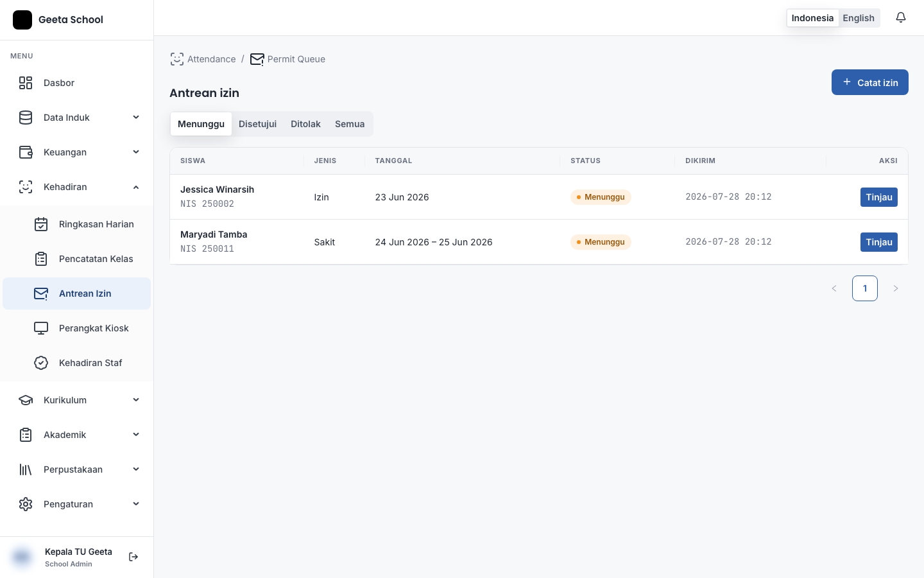This screenshot has height=578, width=924.
Task: Click the Keuangan wallet icon
Action: click(x=26, y=152)
